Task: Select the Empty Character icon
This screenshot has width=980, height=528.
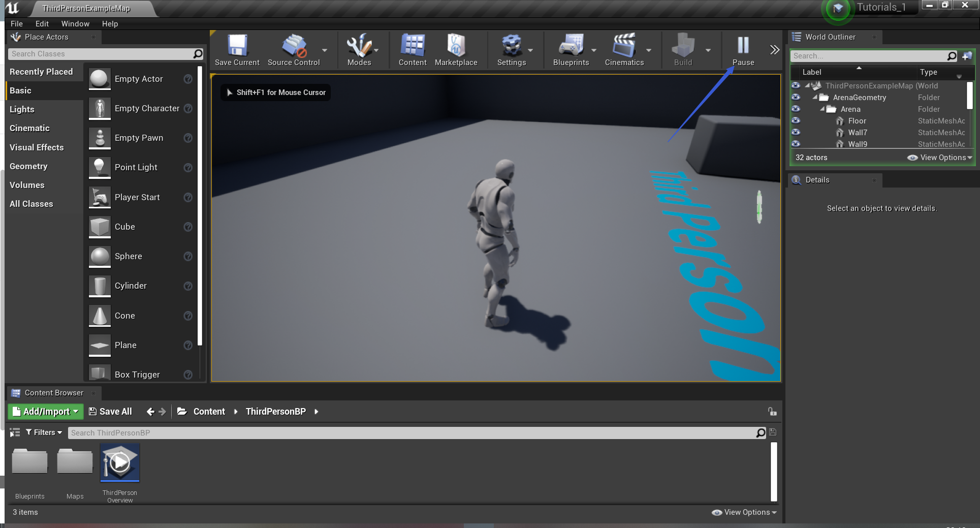Action: pyautogui.click(x=100, y=108)
